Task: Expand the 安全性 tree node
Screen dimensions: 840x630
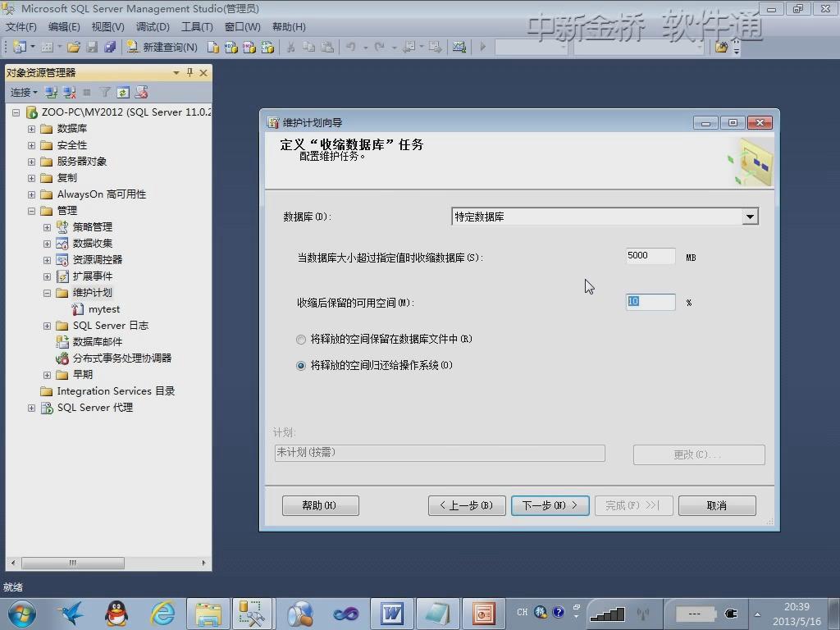Action: pyautogui.click(x=32, y=146)
